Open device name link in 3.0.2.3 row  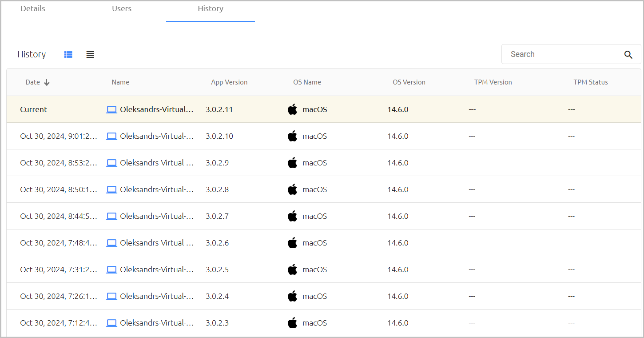pos(157,323)
